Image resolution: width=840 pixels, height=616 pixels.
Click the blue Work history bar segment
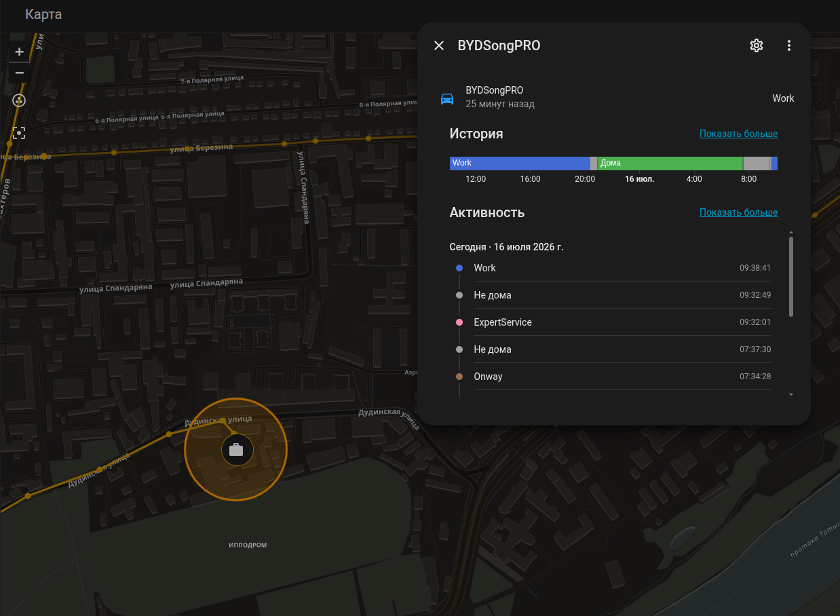520,163
